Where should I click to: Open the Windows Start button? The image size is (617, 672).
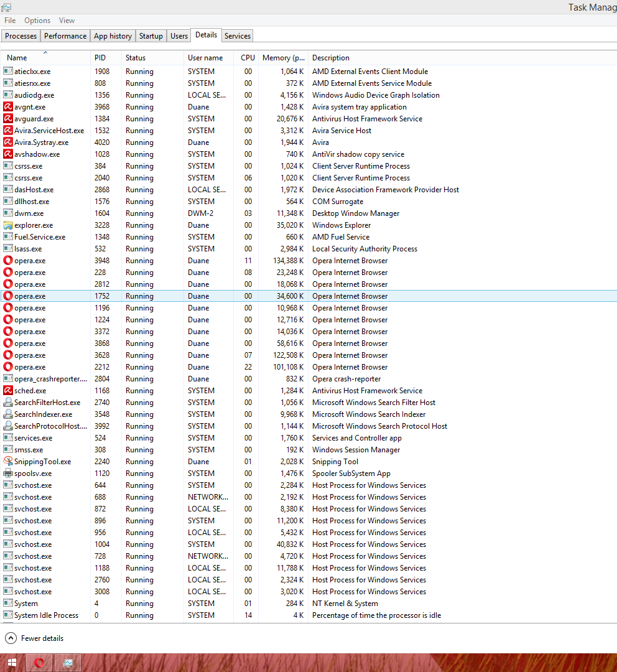[12, 663]
